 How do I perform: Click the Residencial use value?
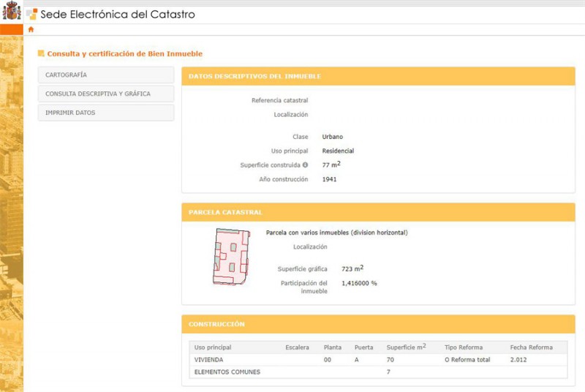[338, 151]
